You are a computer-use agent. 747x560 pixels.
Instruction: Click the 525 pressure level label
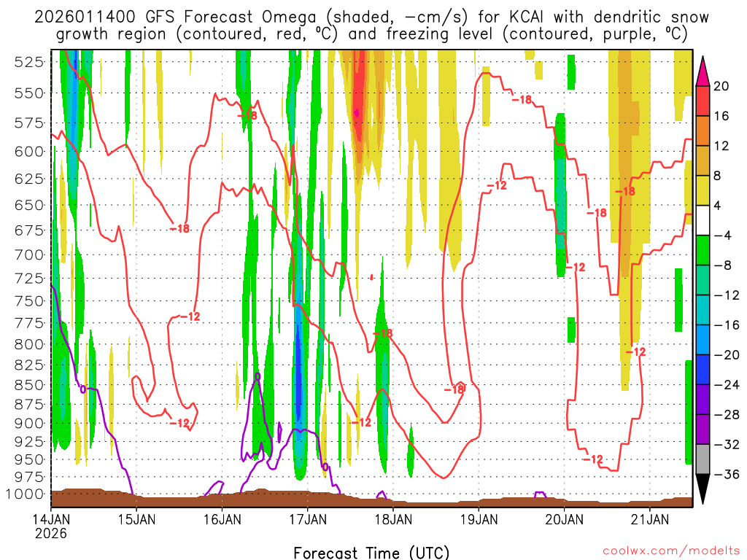tap(29, 62)
